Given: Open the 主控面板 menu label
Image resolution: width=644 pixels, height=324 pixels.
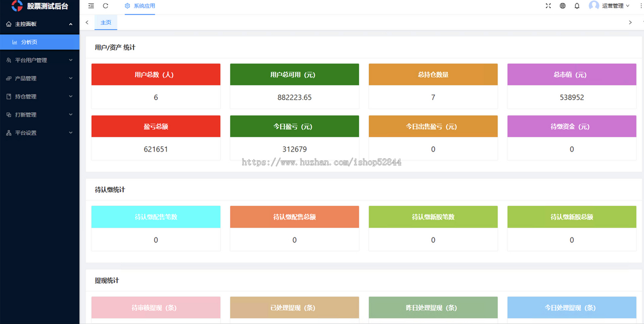Looking at the screenshot, I should coord(26,24).
